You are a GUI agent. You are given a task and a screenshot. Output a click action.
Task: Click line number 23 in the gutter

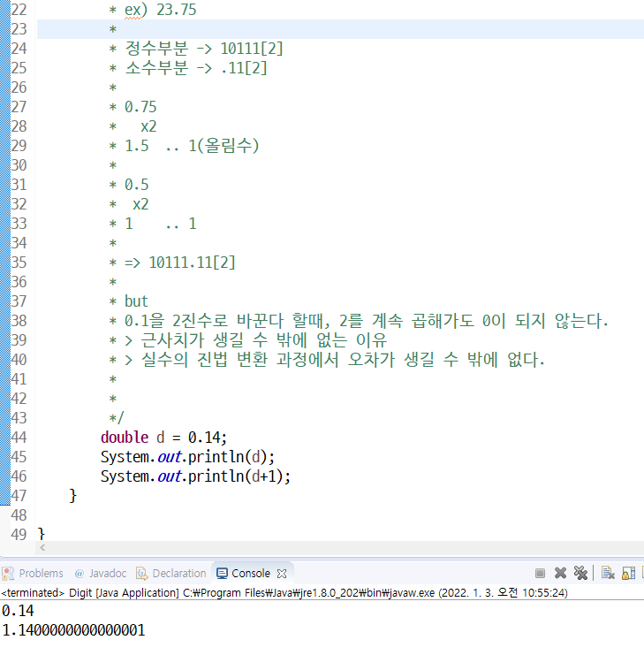[x=19, y=29]
